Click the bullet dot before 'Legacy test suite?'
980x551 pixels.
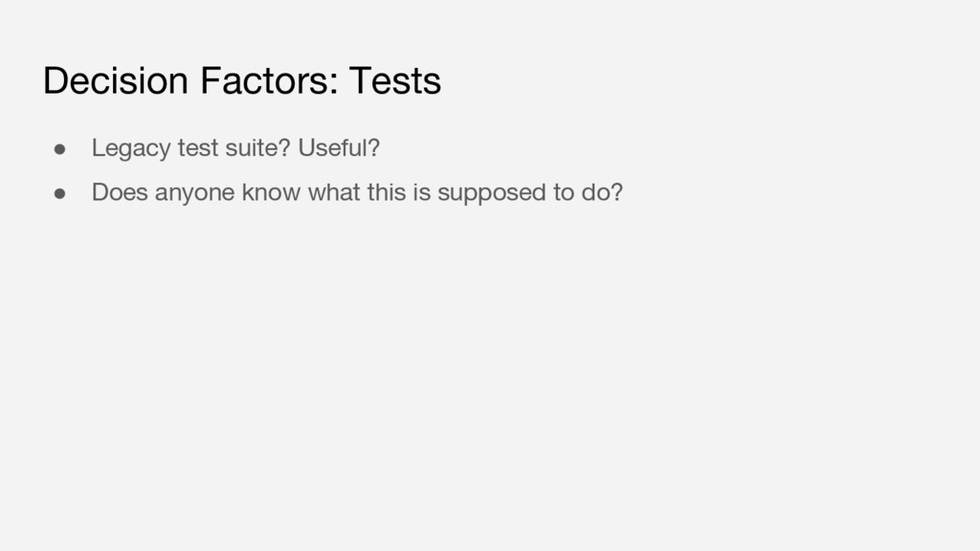click(x=59, y=149)
